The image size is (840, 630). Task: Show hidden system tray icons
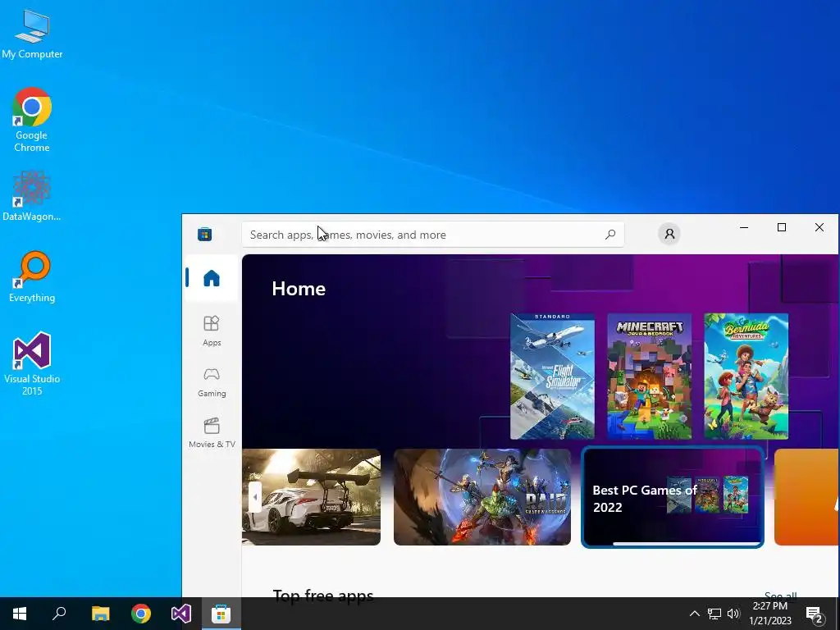click(694, 614)
